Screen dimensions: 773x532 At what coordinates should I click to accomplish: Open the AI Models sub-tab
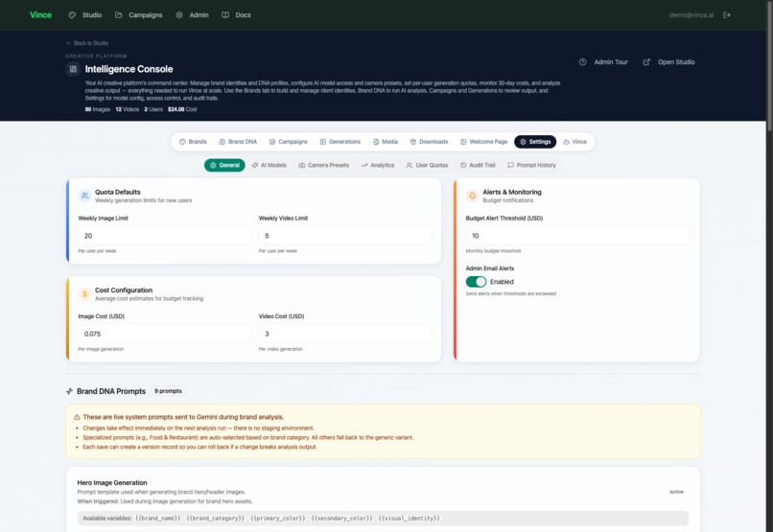click(269, 165)
